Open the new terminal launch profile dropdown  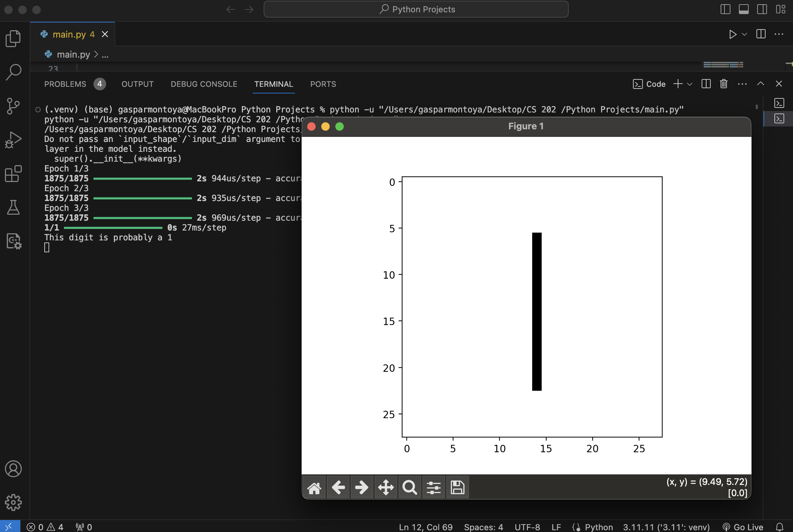[690, 84]
